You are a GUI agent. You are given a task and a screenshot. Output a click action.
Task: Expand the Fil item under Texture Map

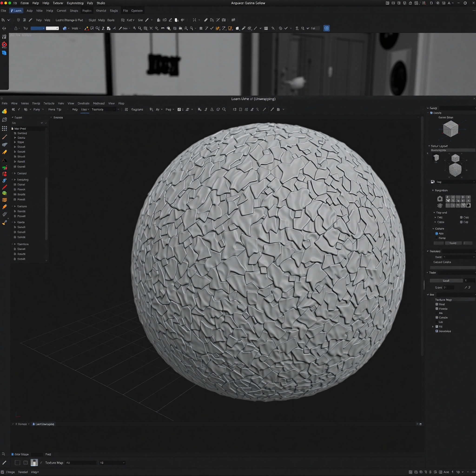click(x=433, y=327)
